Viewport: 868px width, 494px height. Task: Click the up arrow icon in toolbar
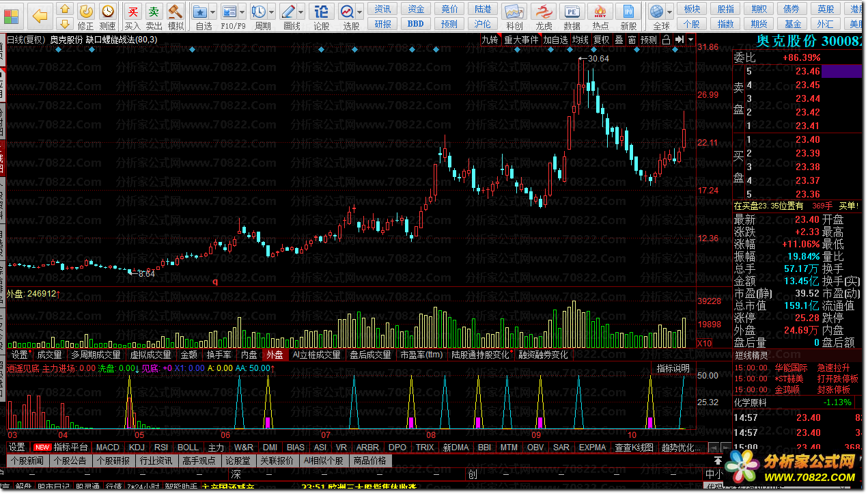(x=65, y=10)
